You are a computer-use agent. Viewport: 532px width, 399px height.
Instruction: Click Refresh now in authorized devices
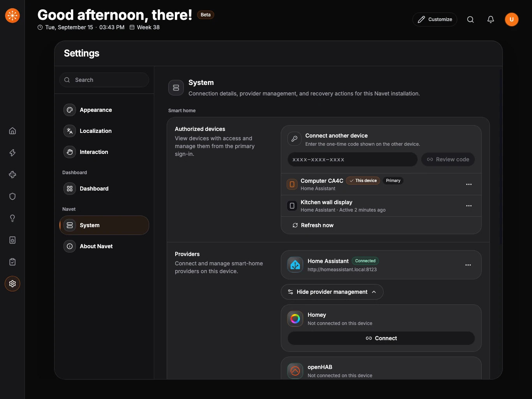click(x=313, y=225)
